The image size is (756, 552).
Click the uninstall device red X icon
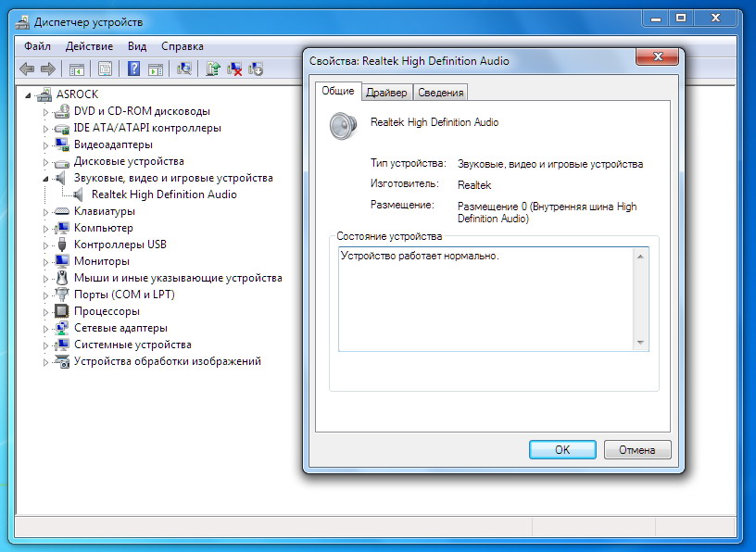tap(234, 69)
